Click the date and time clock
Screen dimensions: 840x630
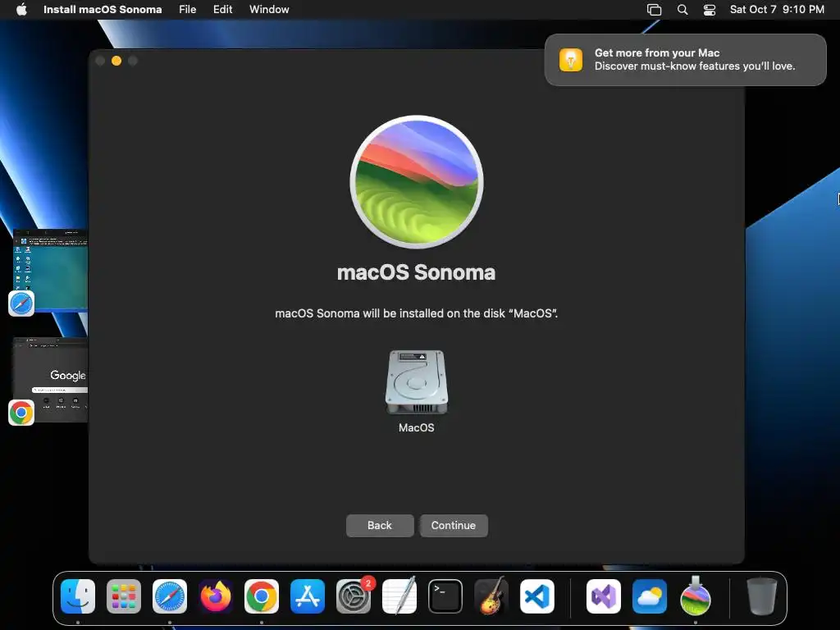pyautogui.click(x=777, y=9)
